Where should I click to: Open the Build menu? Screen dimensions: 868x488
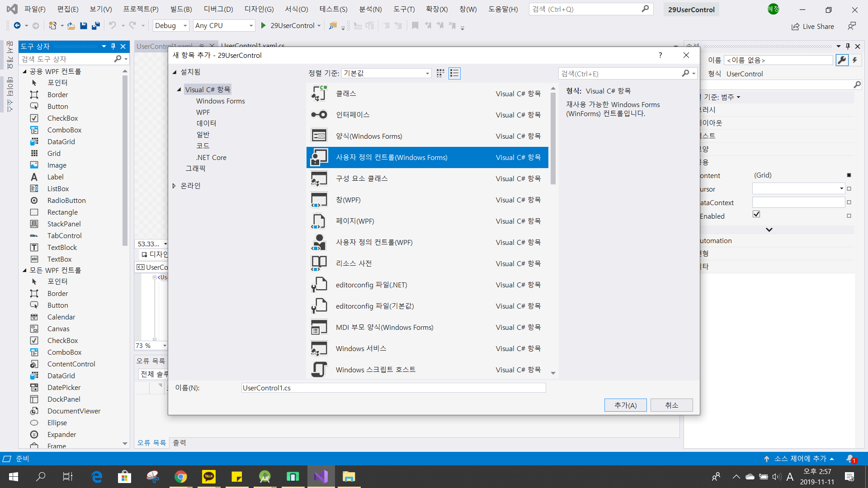pos(181,9)
